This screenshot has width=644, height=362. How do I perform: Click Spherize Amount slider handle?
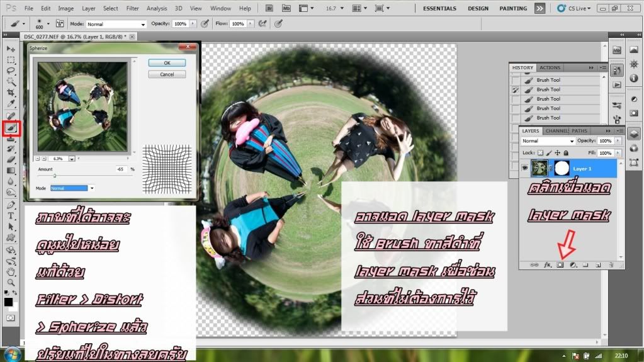tap(54, 176)
